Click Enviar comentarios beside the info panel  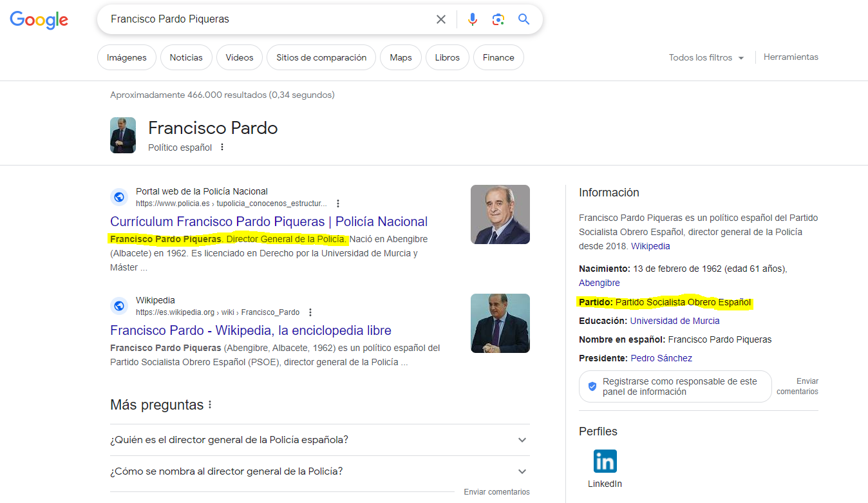coord(797,386)
